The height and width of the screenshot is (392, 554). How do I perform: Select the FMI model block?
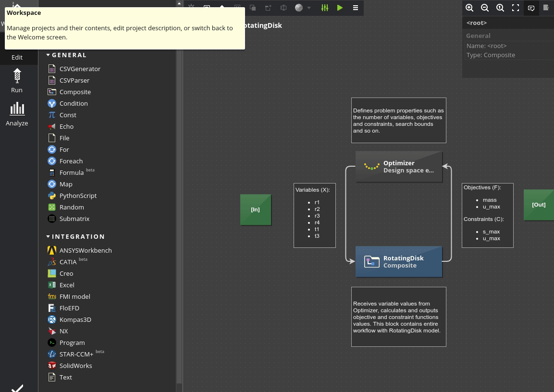(x=69, y=297)
